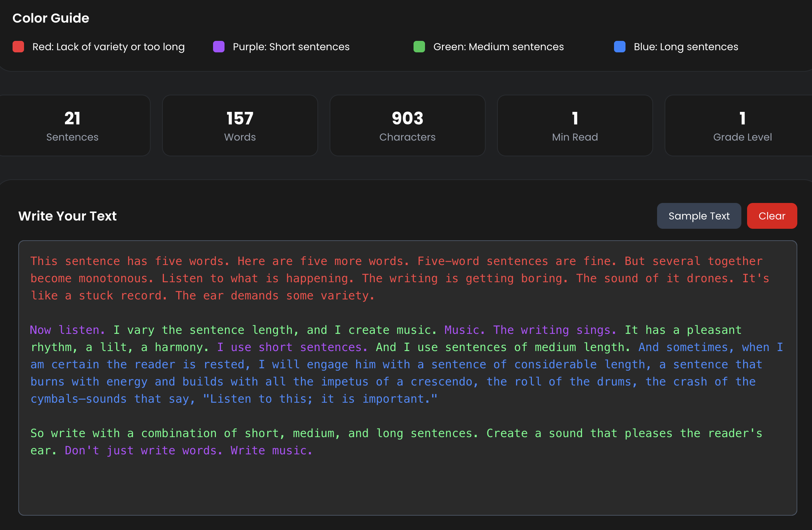Viewport: 812px width, 530px height.
Task: Click the "Write music." sentence at the end
Action: tap(271, 450)
